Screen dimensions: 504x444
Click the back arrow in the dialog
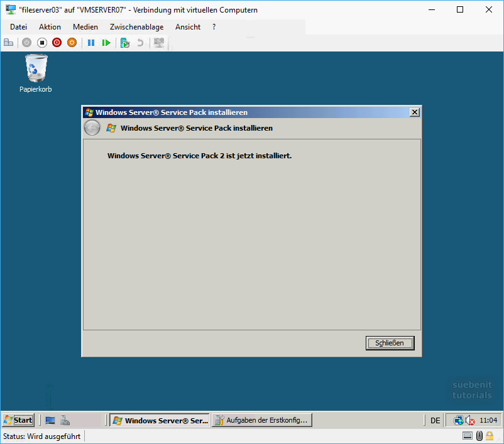click(92, 128)
